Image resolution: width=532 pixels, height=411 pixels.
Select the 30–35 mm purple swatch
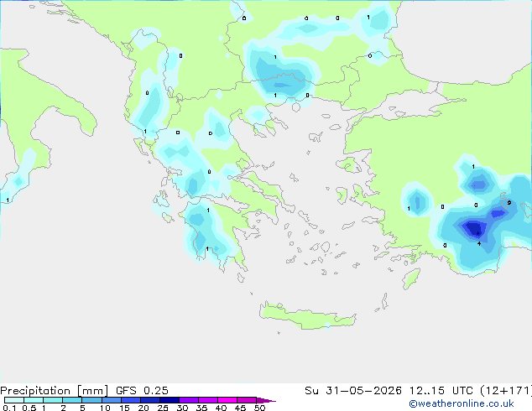[189, 400]
